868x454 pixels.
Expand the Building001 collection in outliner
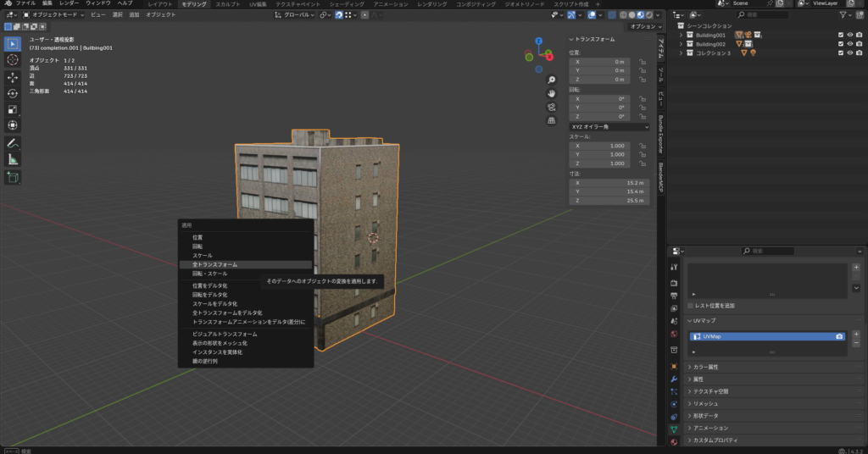681,35
